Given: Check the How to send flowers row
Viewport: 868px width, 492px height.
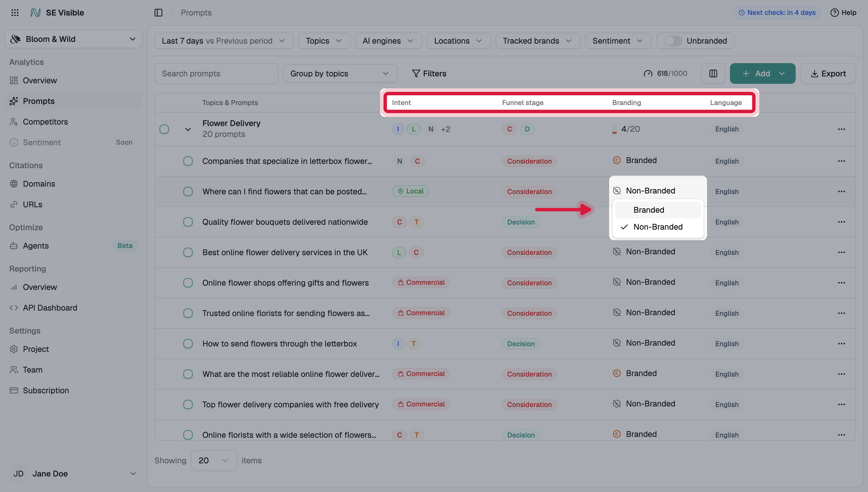Looking at the screenshot, I should pyautogui.click(x=188, y=344).
